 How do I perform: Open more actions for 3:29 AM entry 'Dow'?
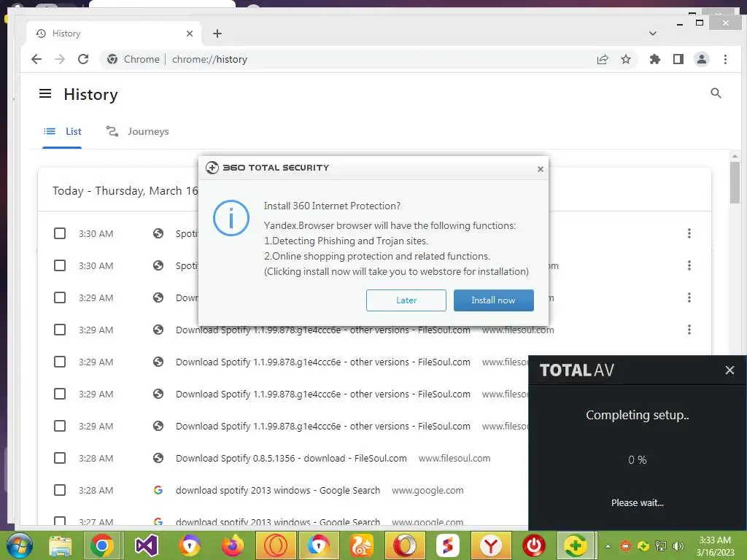[689, 297]
